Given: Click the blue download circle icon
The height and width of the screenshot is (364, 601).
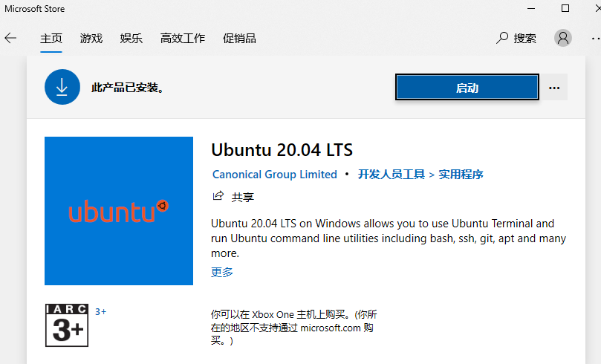Looking at the screenshot, I should click(62, 87).
